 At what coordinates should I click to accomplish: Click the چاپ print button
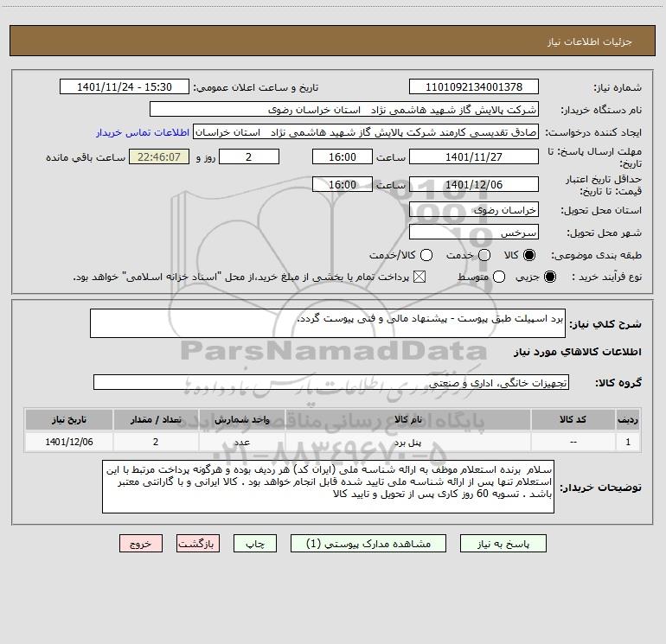[255, 544]
